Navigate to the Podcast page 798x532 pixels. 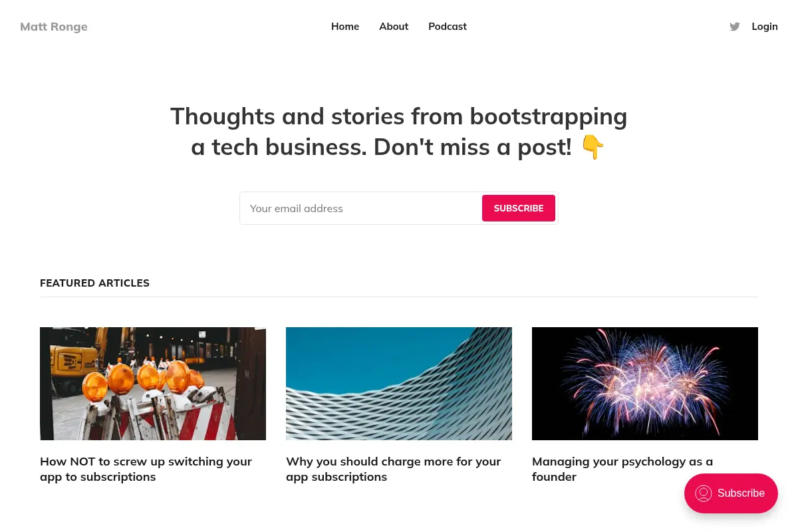pyautogui.click(x=448, y=27)
